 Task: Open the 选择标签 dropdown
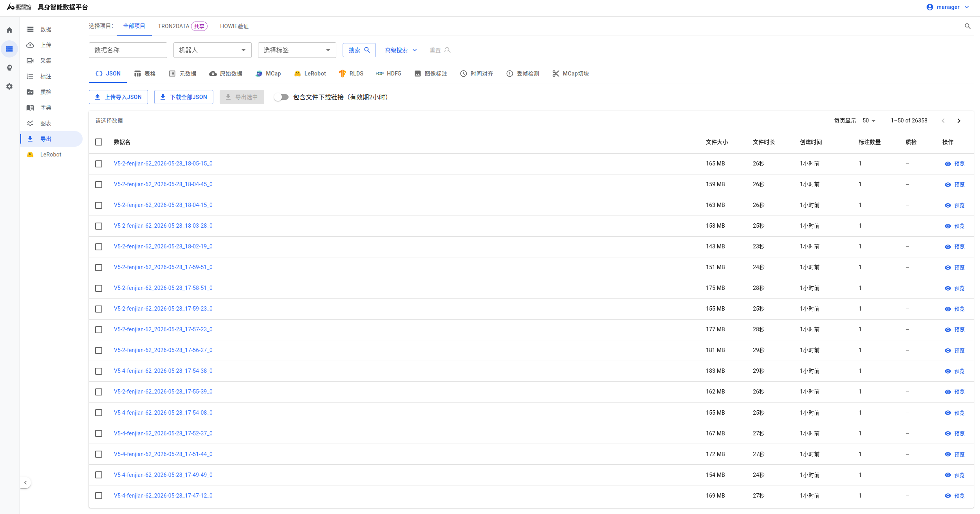[297, 50]
